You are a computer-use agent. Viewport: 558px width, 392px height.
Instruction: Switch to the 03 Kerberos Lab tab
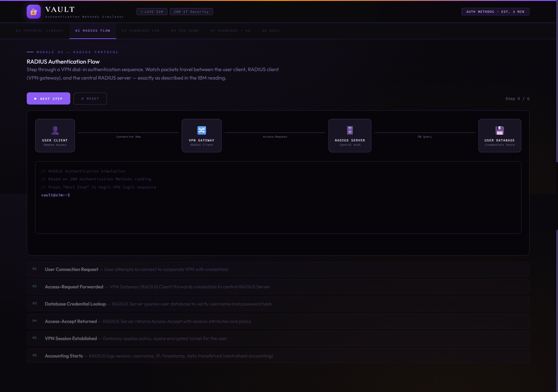click(x=141, y=30)
